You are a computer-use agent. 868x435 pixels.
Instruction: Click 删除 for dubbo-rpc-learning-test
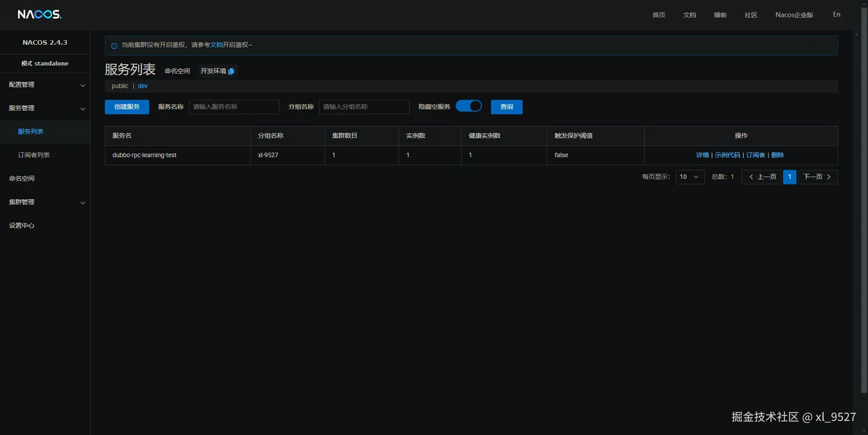pos(778,155)
